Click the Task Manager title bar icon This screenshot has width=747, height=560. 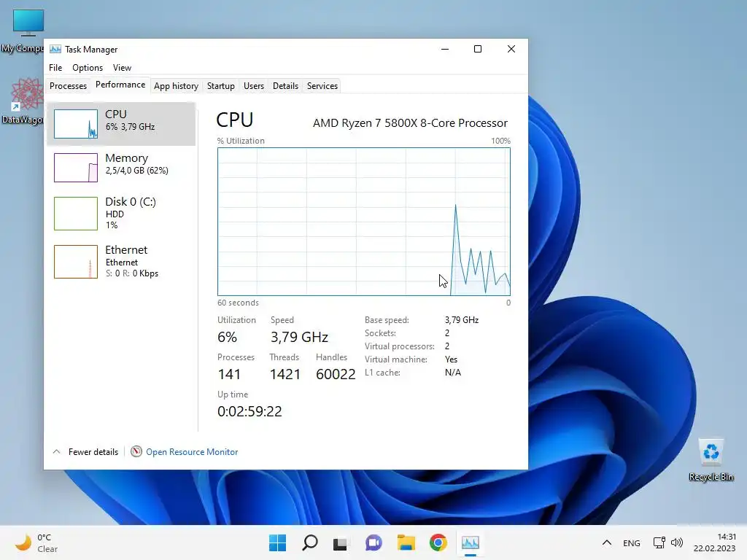coord(55,49)
